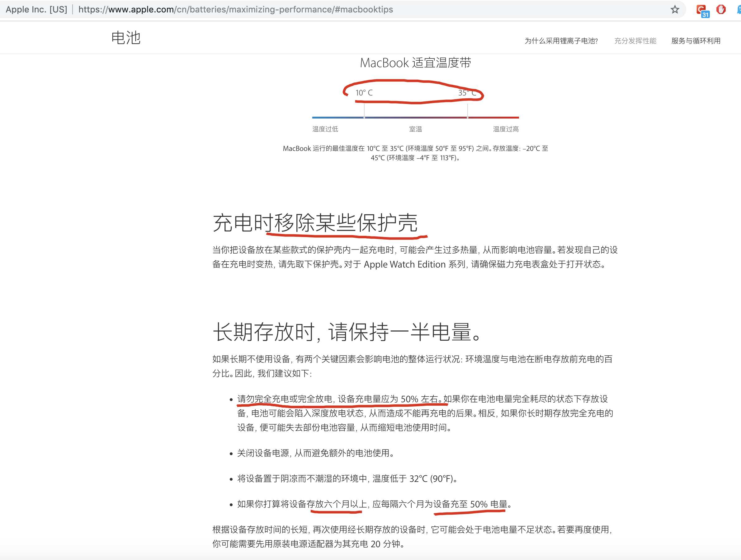
Task: Click the 温度过低 label under the bar
Action: coord(325,129)
